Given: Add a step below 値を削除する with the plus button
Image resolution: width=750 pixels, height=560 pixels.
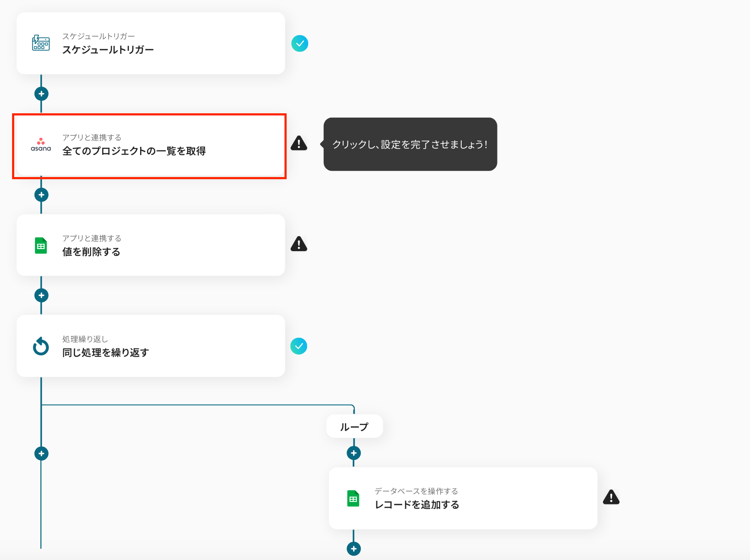Looking at the screenshot, I should point(41,296).
